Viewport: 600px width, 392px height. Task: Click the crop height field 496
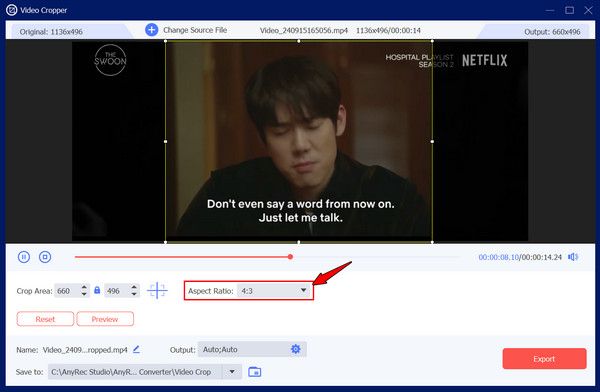[x=117, y=291]
